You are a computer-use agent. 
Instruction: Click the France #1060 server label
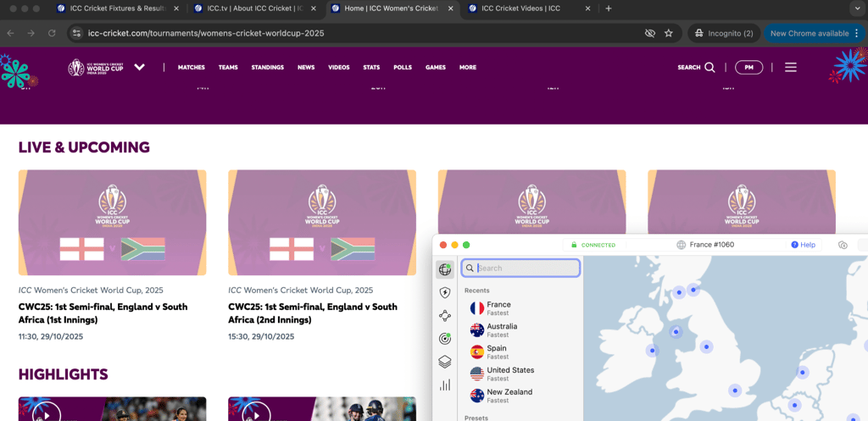[712, 245]
